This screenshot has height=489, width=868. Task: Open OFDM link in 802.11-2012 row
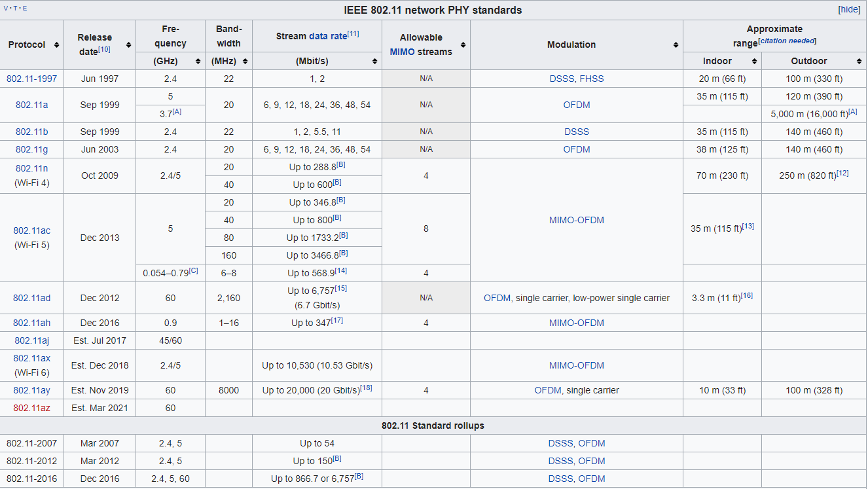click(592, 461)
